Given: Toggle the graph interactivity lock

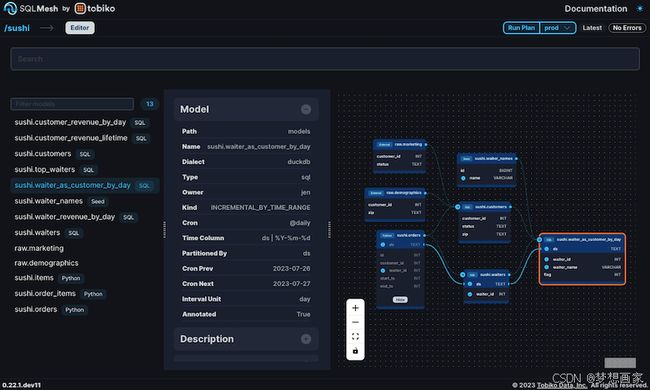Looking at the screenshot, I should (x=355, y=351).
